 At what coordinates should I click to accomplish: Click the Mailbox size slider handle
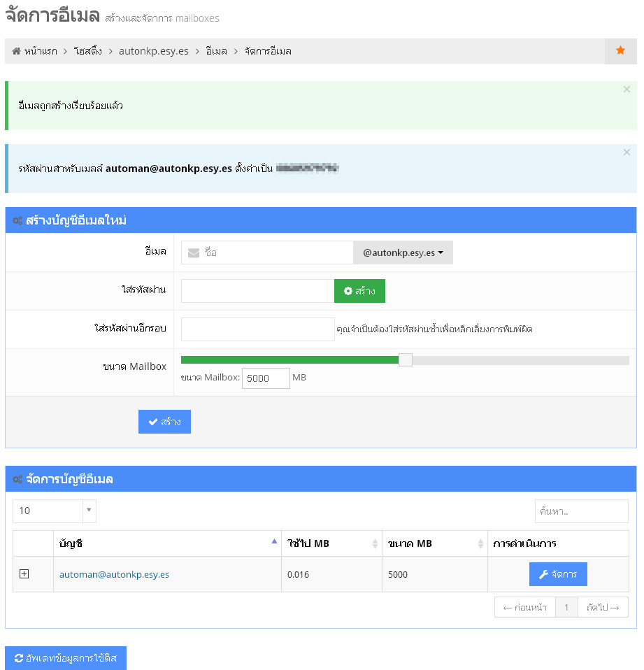406,360
